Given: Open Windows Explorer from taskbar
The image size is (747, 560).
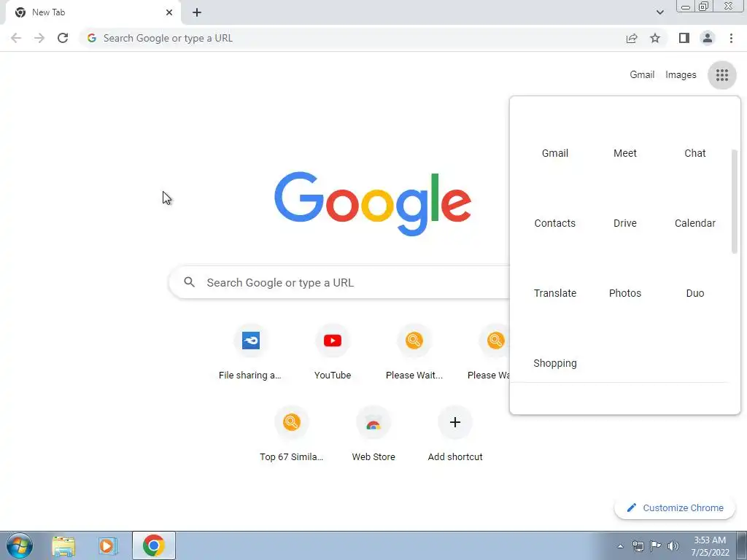Looking at the screenshot, I should [x=63, y=546].
